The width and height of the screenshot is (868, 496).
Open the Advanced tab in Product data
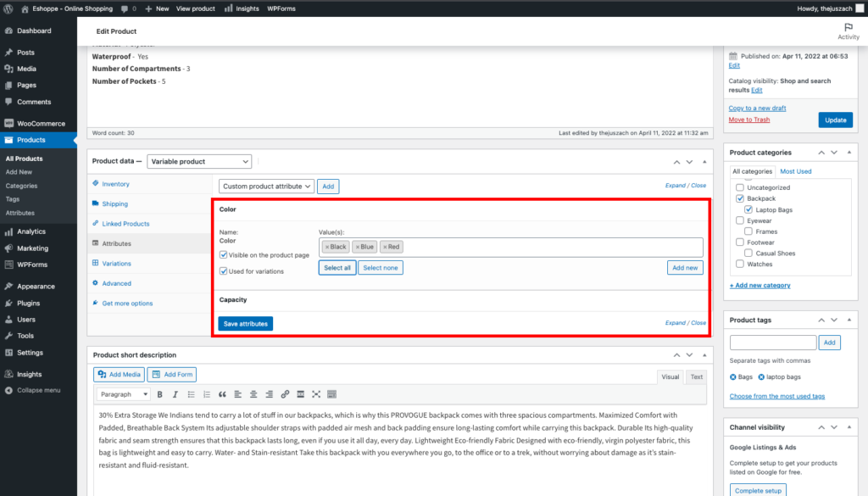[116, 283]
